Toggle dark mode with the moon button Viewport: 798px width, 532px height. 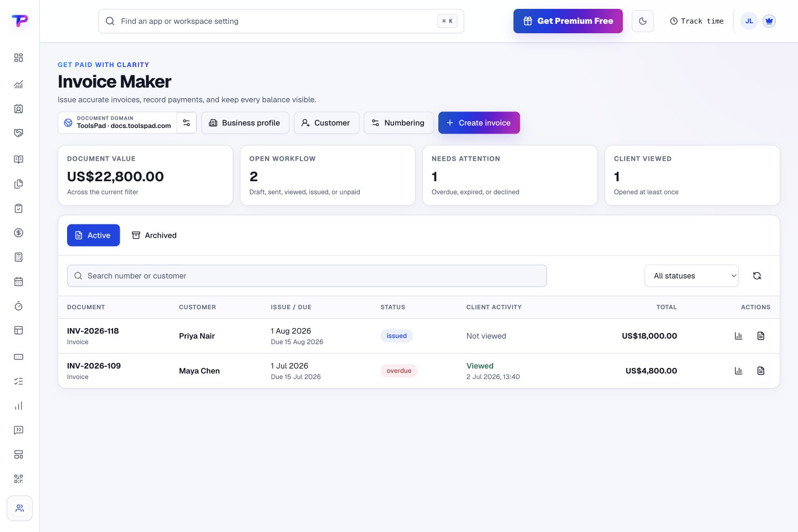click(643, 21)
